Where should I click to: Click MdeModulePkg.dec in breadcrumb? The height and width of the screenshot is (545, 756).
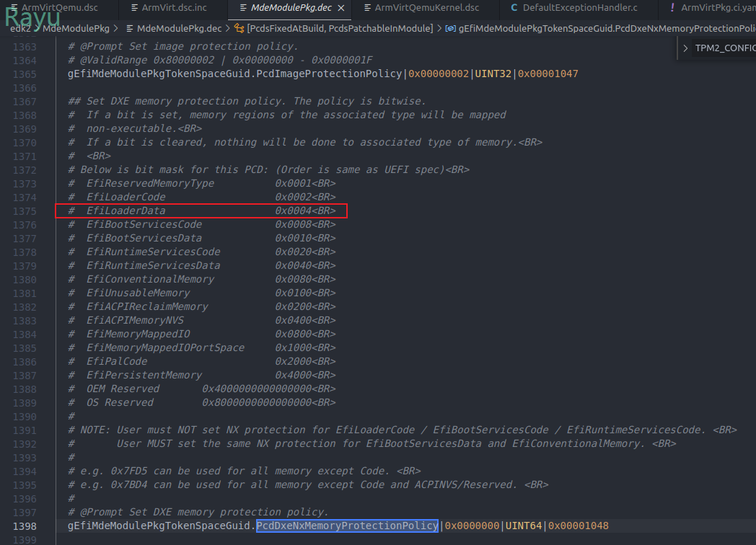pyautogui.click(x=179, y=28)
